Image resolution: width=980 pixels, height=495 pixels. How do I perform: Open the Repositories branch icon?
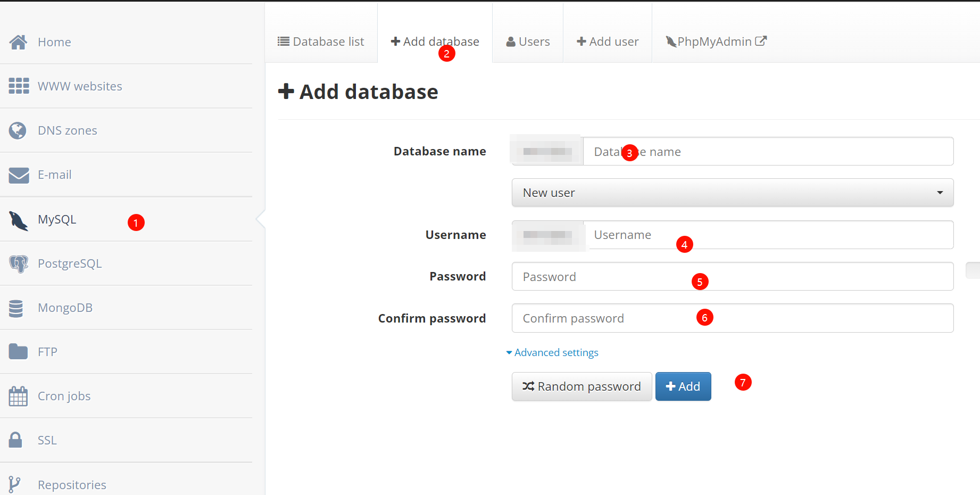pyautogui.click(x=14, y=484)
